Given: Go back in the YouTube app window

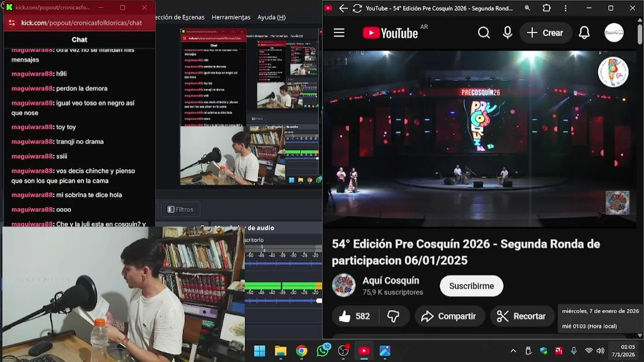Looking at the screenshot, I should 343,8.
